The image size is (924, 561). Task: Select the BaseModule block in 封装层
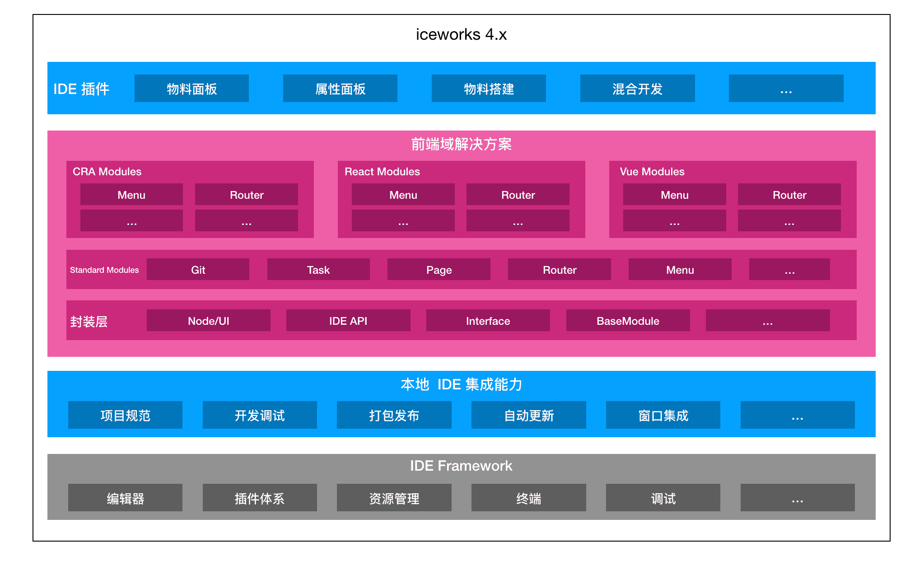pyautogui.click(x=627, y=321)
